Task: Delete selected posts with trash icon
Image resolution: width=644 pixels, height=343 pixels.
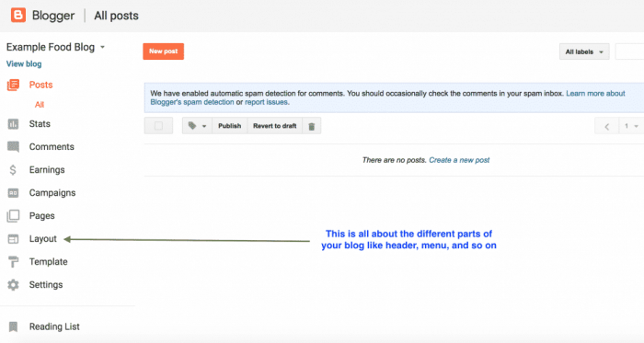Action: 312,126
